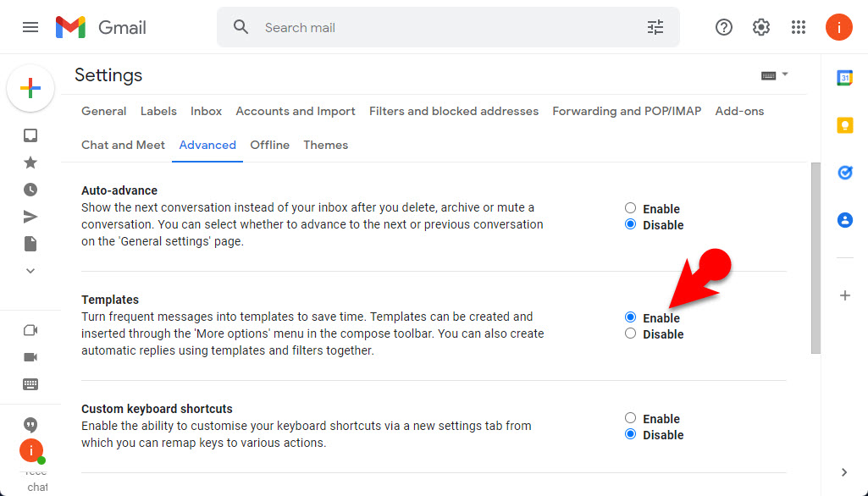The image size is (868, 496).
Task: Open Google Keep side panel icon
Action: [845, 125]
